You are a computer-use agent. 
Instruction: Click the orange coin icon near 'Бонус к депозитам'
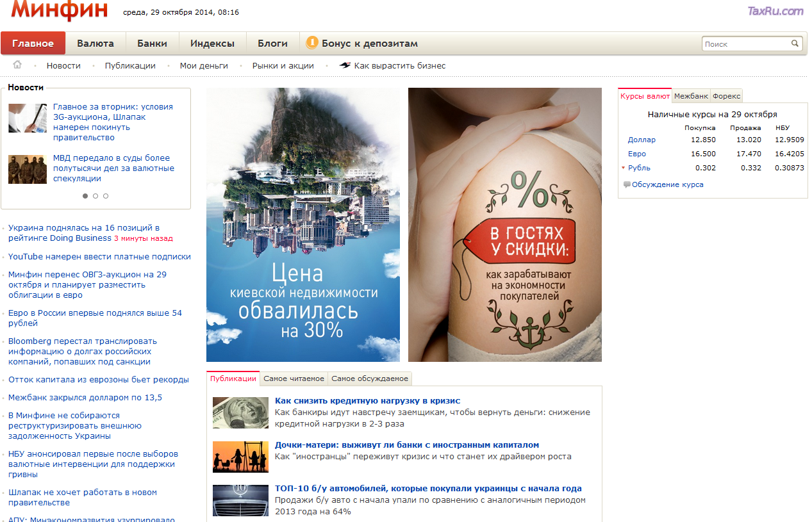point(312,43)
